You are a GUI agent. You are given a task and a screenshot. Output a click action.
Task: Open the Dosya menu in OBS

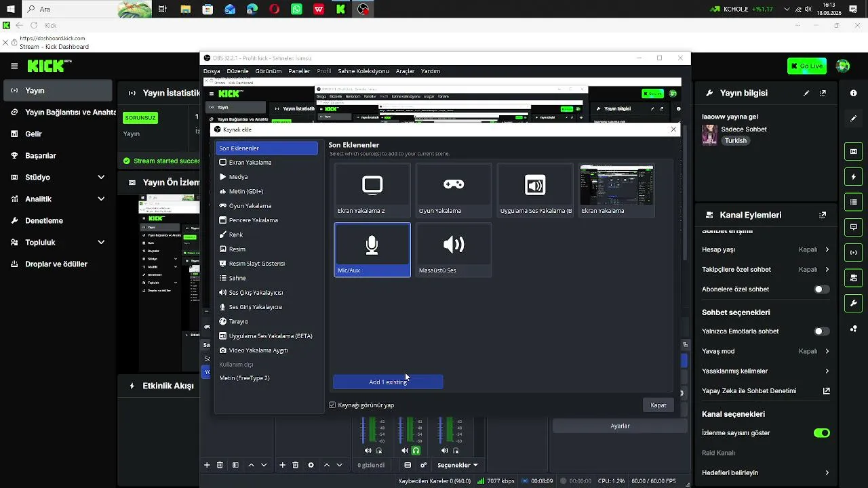[x=212, y=71]
